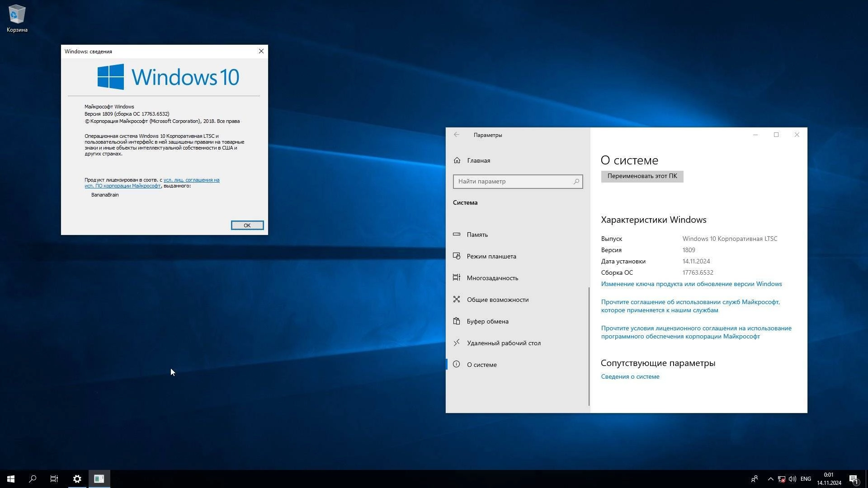Close the Параметры window
The image size is (868, 488).
coord(797,135)
